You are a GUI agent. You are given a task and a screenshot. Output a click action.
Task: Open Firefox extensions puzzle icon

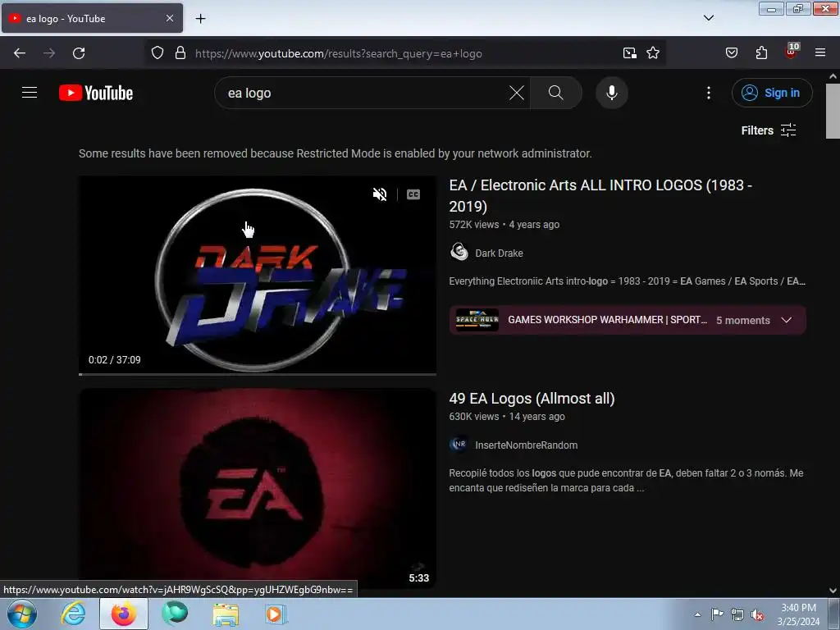761,53
